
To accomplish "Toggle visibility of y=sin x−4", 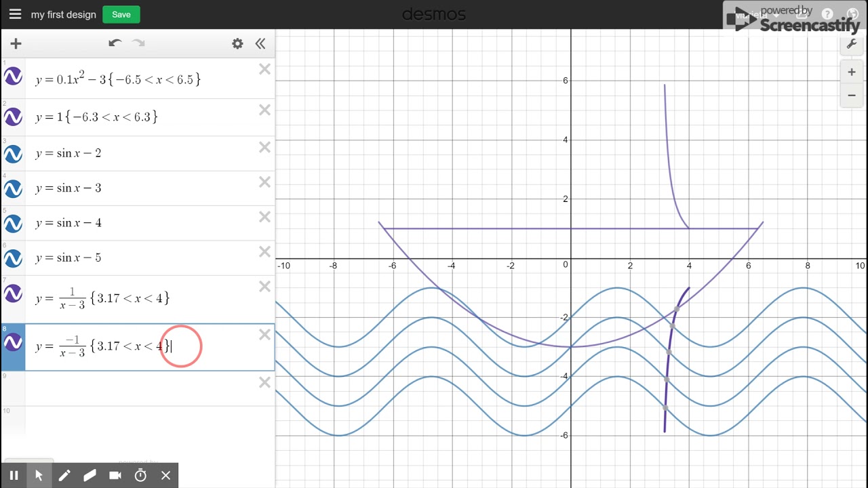I will 13,223.
